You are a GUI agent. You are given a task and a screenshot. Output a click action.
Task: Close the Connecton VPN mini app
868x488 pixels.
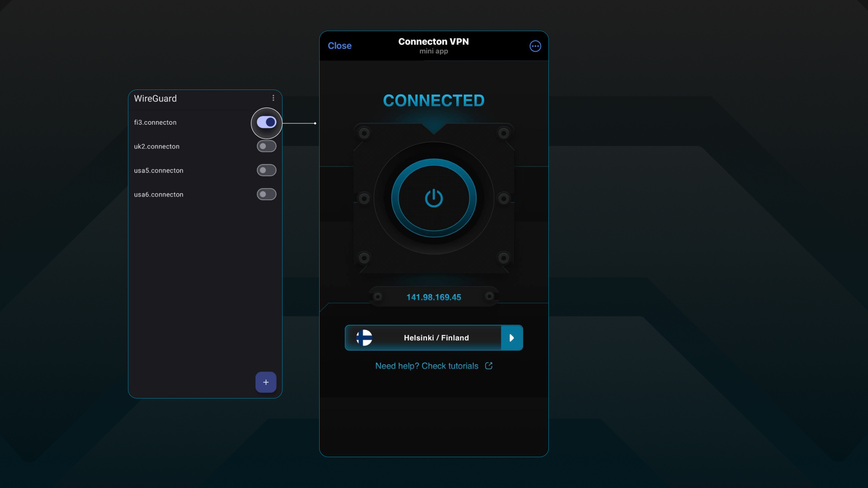(340, 46)
